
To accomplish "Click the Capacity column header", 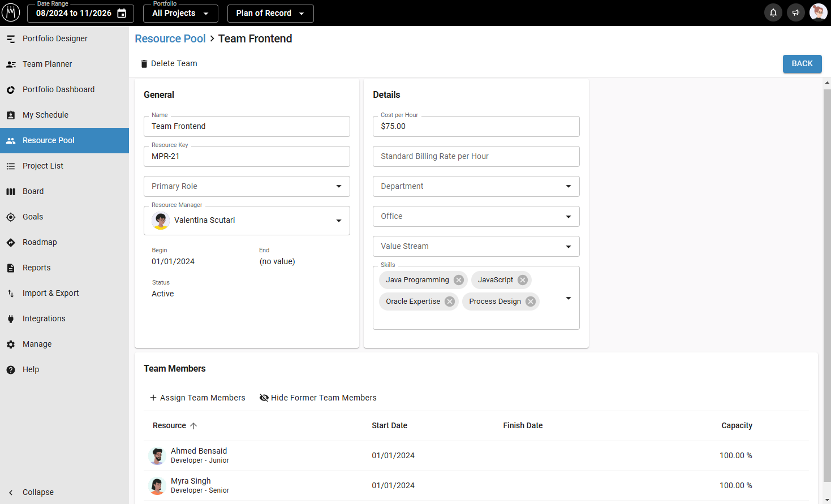I will point(737,425).
